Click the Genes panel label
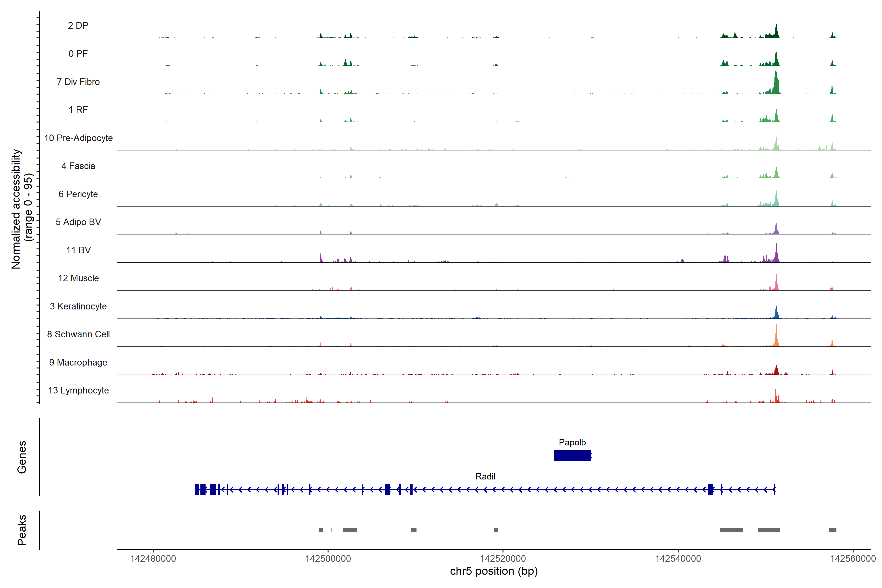The width and height of the screenshot is (882, 588). coord(22,457)
